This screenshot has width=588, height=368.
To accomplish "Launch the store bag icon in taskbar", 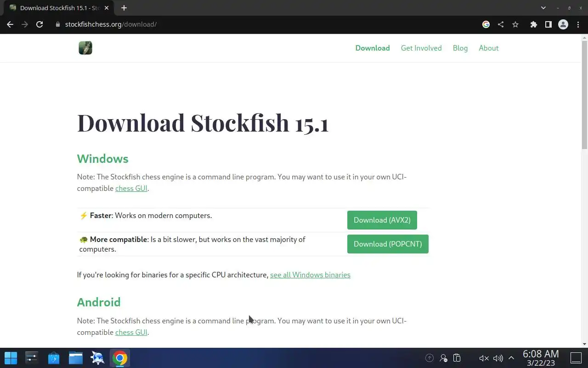I will coord(54,358).
